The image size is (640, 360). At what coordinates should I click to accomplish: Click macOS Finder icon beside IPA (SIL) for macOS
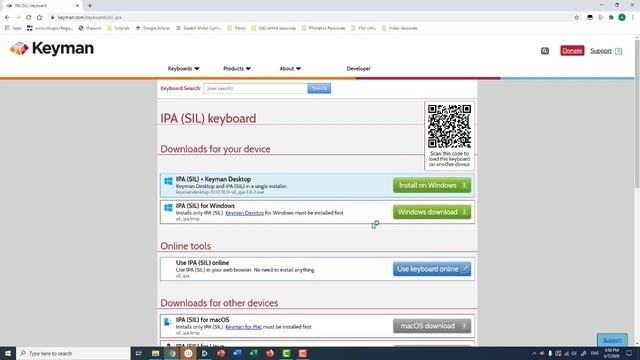pos(167,322)
